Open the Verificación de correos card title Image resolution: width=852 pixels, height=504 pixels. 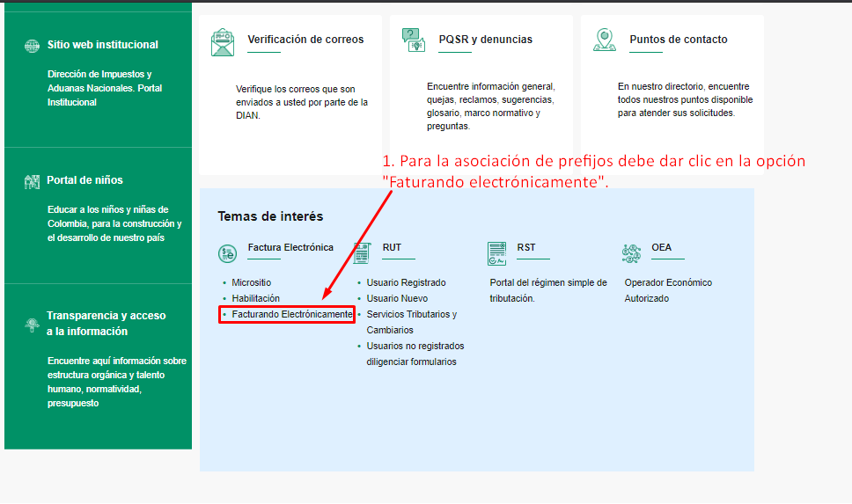pyautogui.click(x=305, y=39)
